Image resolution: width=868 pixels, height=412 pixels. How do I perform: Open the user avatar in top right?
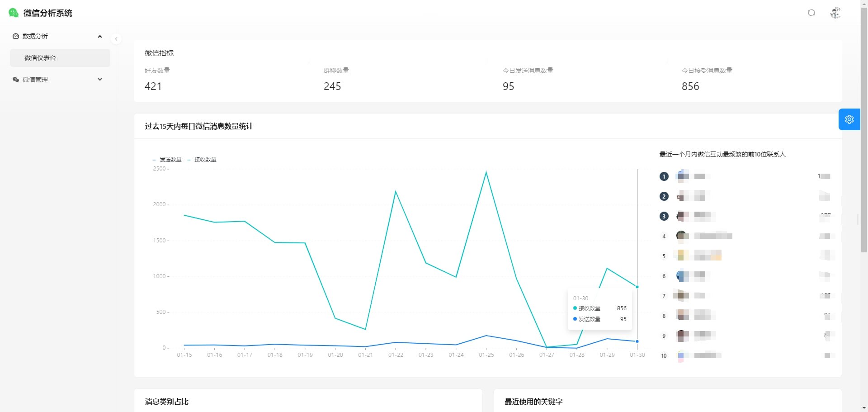835,13
